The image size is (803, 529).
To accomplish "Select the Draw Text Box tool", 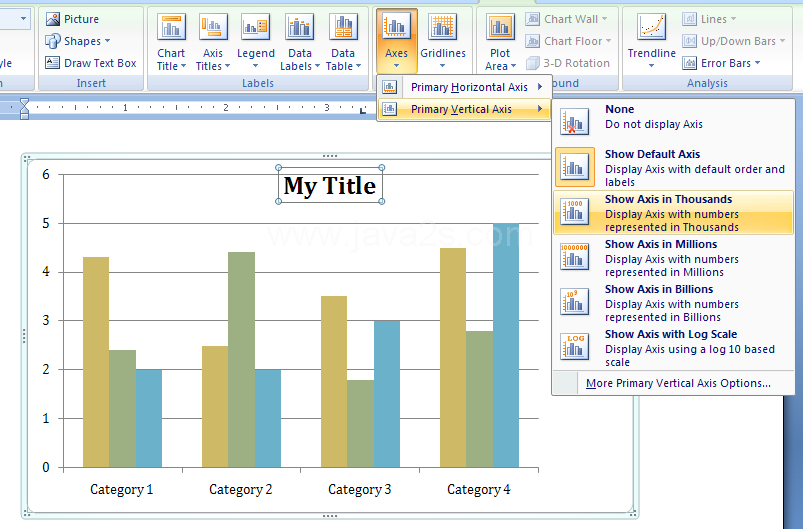I will pos(91,63).
